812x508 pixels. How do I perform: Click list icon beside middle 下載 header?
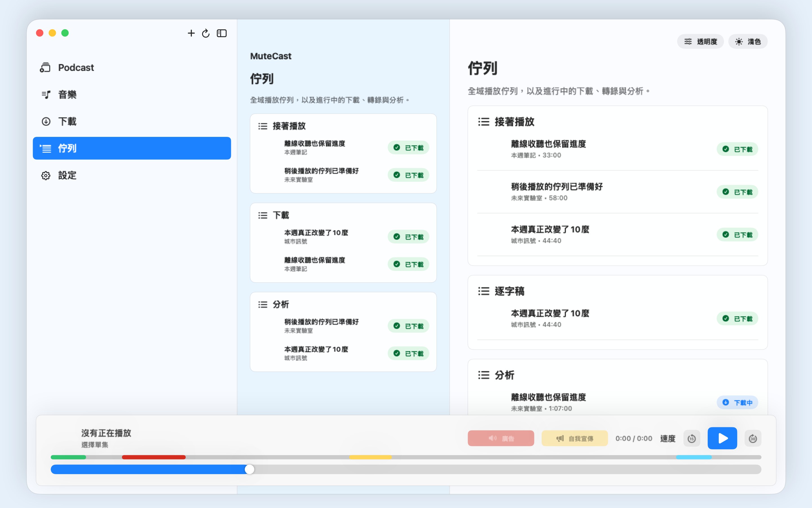click(263, 215)
